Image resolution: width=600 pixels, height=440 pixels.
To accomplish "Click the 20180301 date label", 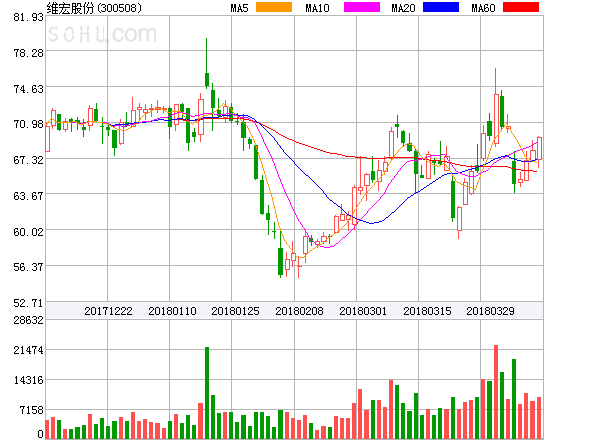I will 363,311.
